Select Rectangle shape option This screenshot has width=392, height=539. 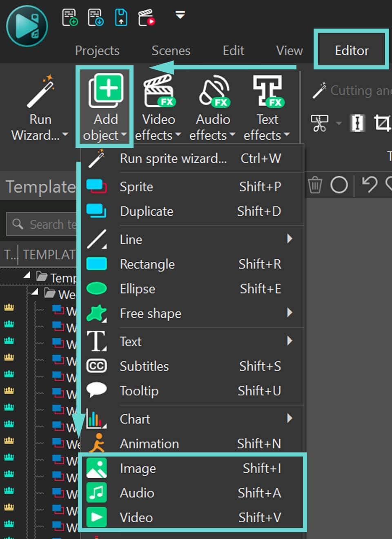(147, 264)
